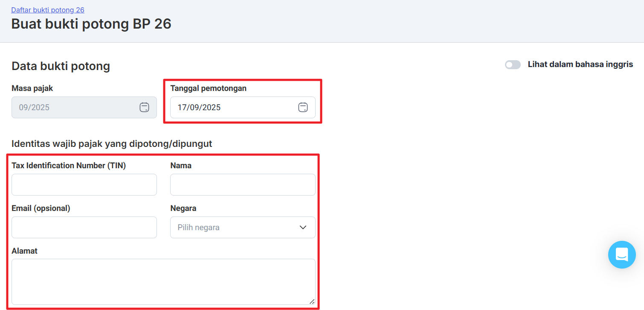The height and width of the screenshot is (310, 644).
Task: Select the Email (opsional) input box
Action: [84, 227]
